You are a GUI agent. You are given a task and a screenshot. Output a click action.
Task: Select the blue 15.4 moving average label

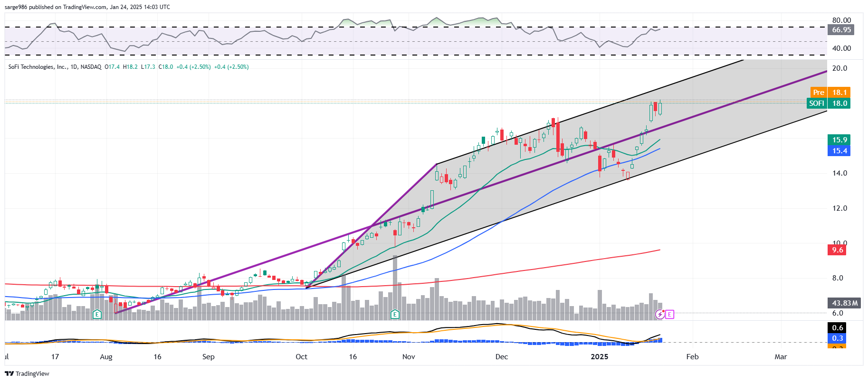point(839,151)
